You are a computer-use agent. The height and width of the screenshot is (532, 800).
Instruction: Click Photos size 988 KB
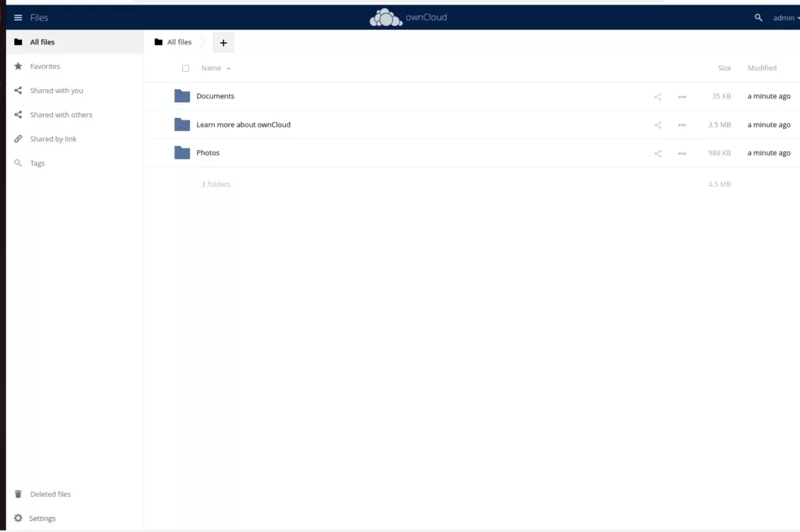[720, 152]
